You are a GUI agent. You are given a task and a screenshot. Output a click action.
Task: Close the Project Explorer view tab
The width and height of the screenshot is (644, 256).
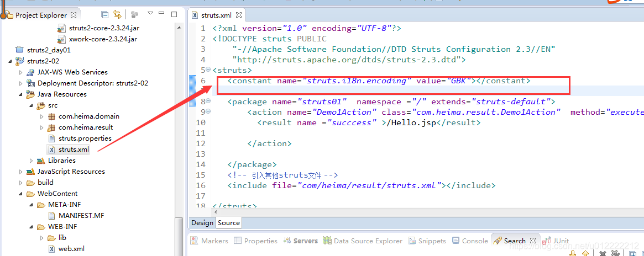pyautogui.click(x=74, y=15)
